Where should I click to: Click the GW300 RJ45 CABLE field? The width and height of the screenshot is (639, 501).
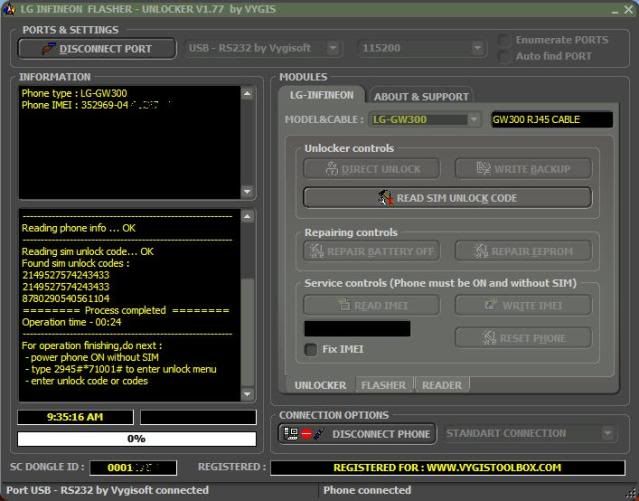[552, 119]
